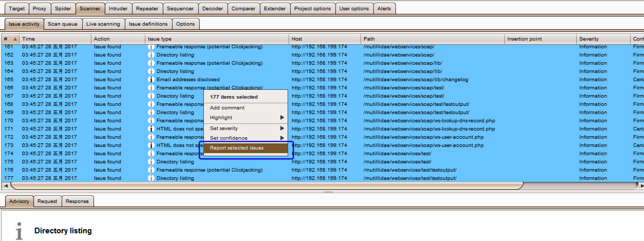Switch to the Scan queue sub-tab
Screen dimensions: 644x241
[x=63, y=24]
